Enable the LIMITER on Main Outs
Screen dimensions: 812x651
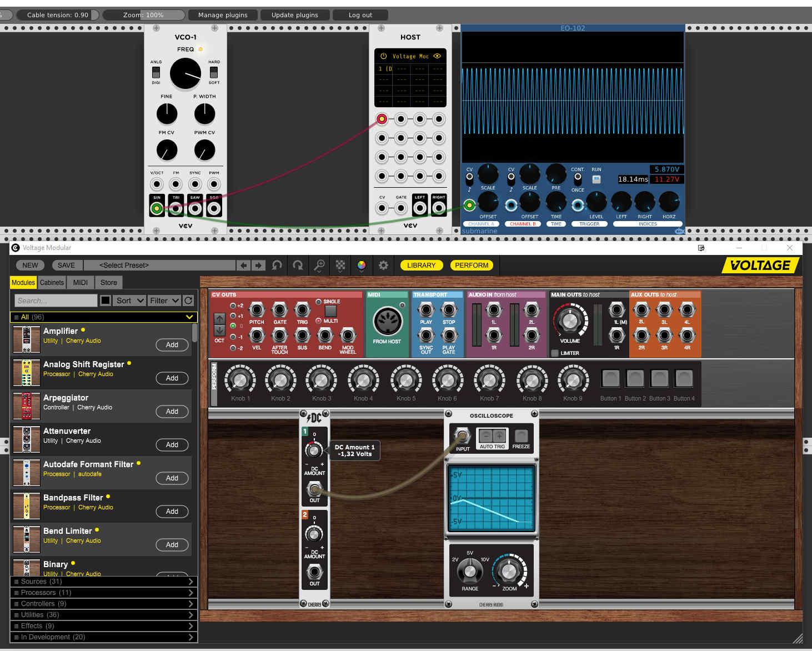click(x=555, y=353)
